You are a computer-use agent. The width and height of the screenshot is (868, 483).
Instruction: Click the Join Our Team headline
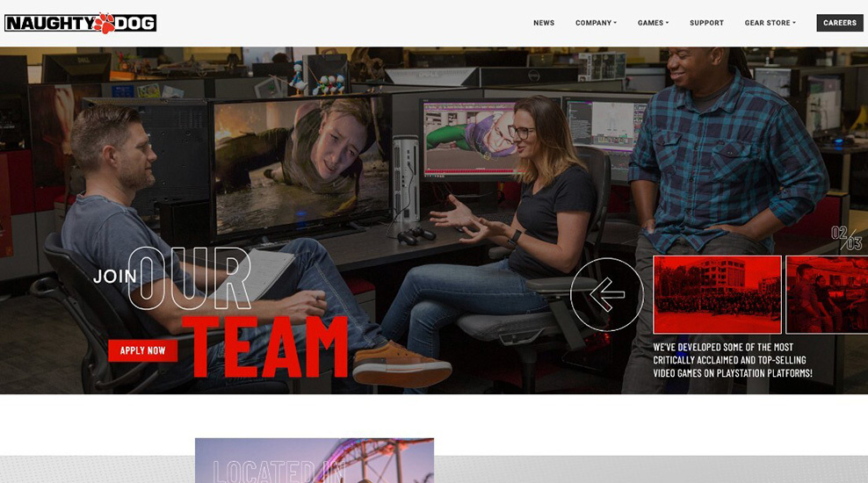[x=221, y=313]
